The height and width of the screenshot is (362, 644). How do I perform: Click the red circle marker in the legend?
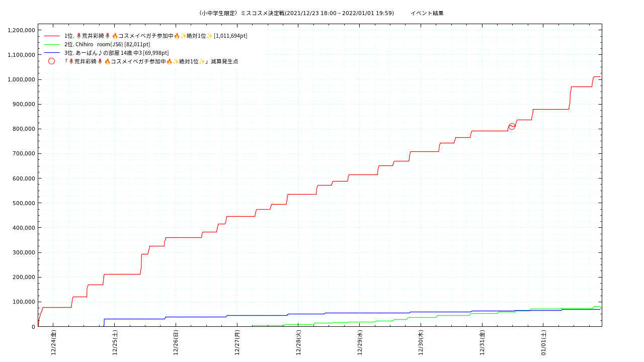point(51,61)
